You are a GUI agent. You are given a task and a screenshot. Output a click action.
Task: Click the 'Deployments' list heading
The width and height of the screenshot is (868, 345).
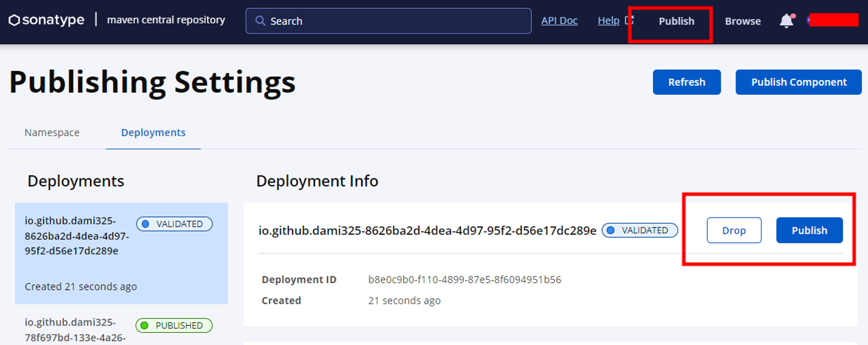[x=76, y=181]
